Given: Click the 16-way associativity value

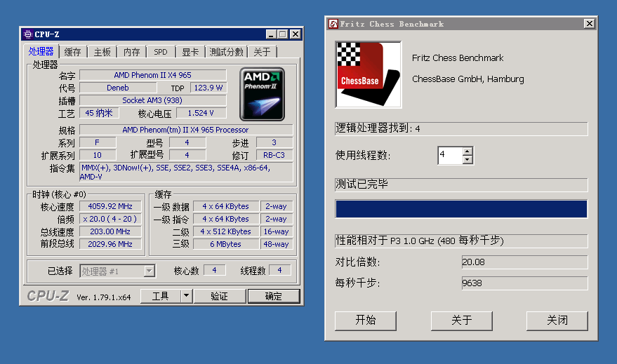Looking at the screenshot, I should 277,231.
